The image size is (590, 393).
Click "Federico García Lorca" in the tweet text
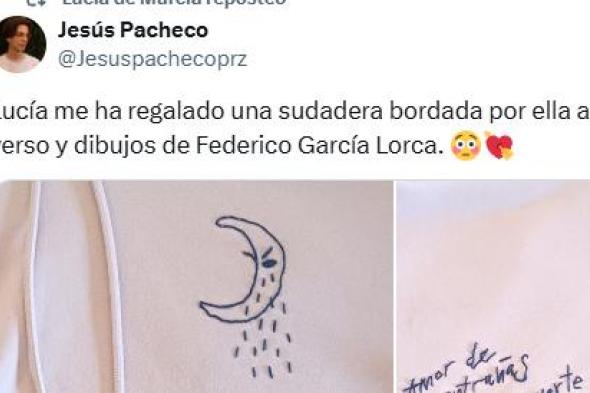[x=318, y=146]
